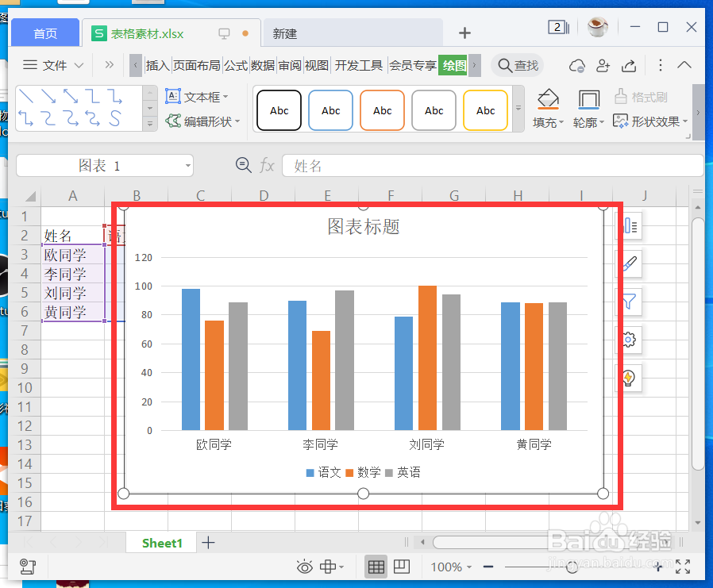Switch to page break preview toggle
The image size is (713, 588).
click(402, 567)
